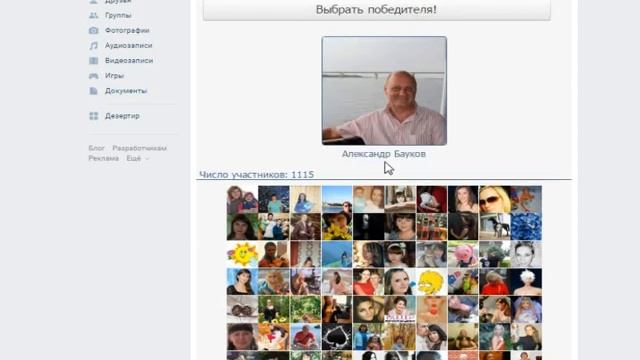Click the Аудиозаписи music note icon
The width and height of the screenshot is (640, 360).
click(x=93, y=46)
